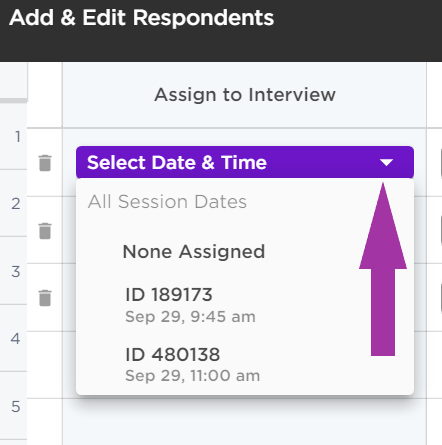Viewport: 442px width, 445px height.
Task: Click the Add & Edit Respondents title
Action: (x=142, y=18)
